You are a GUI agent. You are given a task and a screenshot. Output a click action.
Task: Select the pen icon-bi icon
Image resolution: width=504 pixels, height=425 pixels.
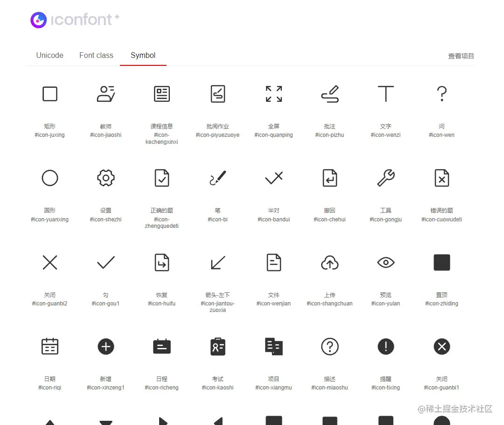click(x=217, y=178)
